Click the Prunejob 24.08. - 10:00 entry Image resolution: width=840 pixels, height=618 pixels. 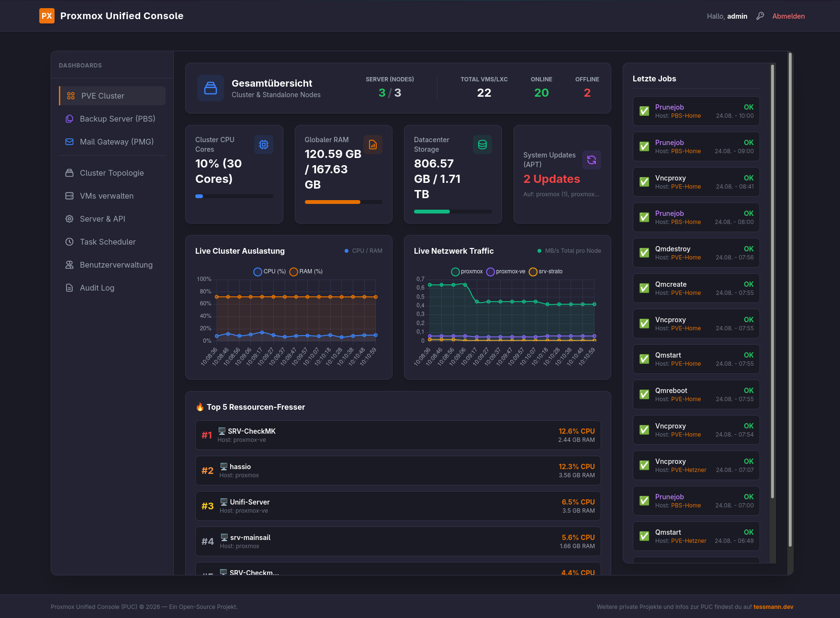[696, 111]
